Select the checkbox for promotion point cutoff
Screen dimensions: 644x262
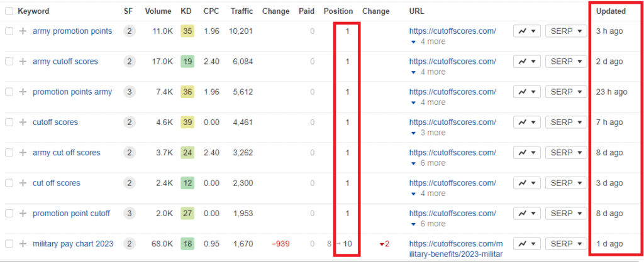9,214
